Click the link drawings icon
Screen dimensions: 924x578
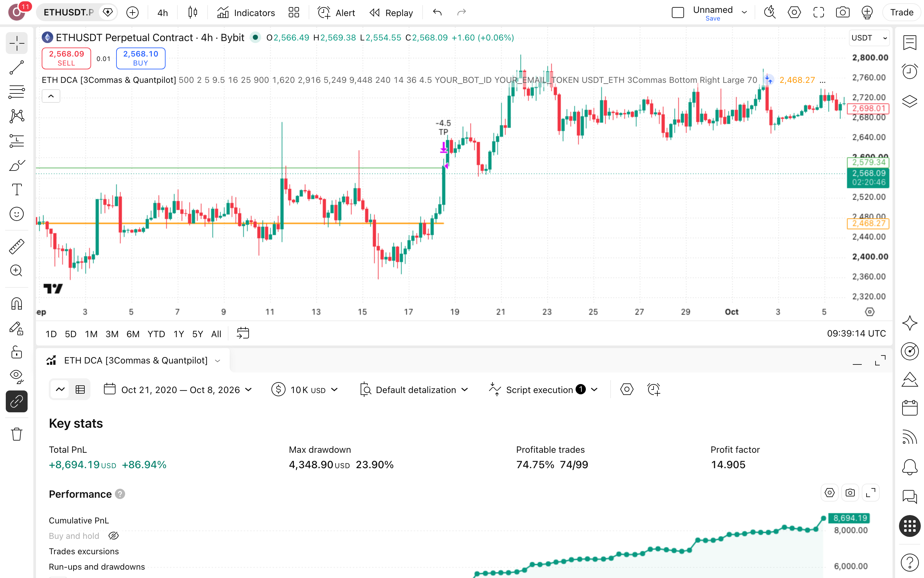point(17,401)
